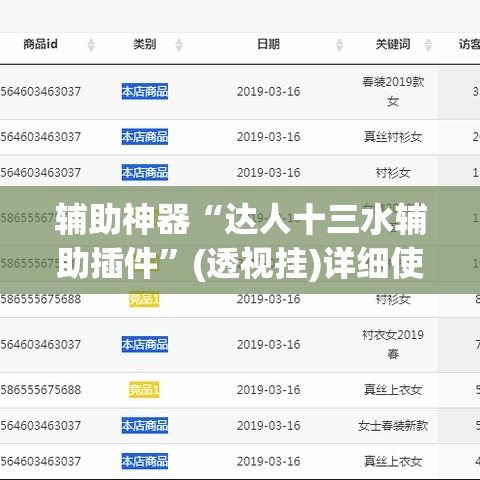This screenshot has height=480, width=480.
Task: Select keyword 衬衣女2019春
Action: click(393, 344)
